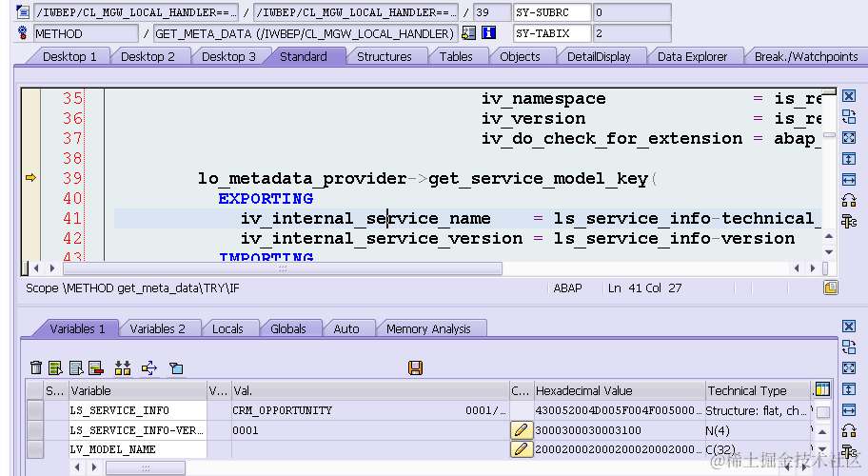Open the DetailDisplay tab
The height and width of the screenshot is (476, 868).
click(599, 56)
